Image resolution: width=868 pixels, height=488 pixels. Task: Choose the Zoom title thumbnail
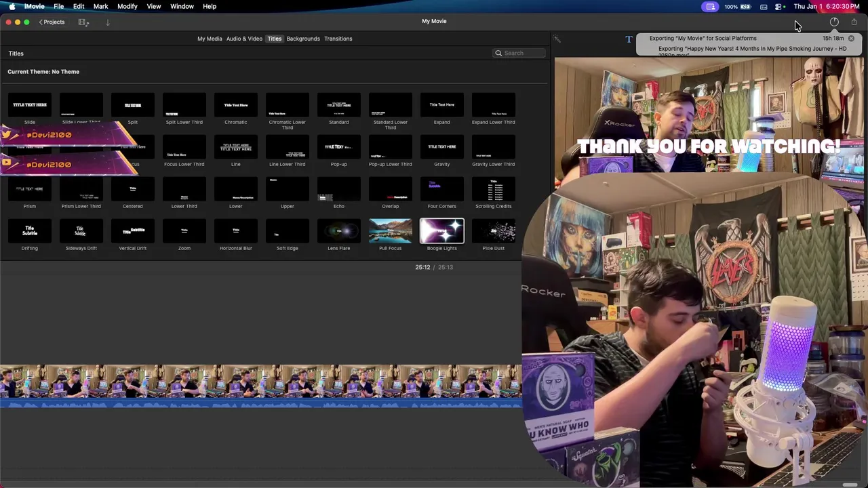(184, 231)
